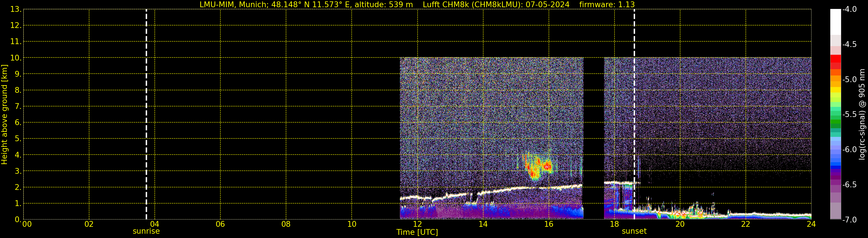
Task: Click the white dashed sunrise marker line
Action: 146,114
